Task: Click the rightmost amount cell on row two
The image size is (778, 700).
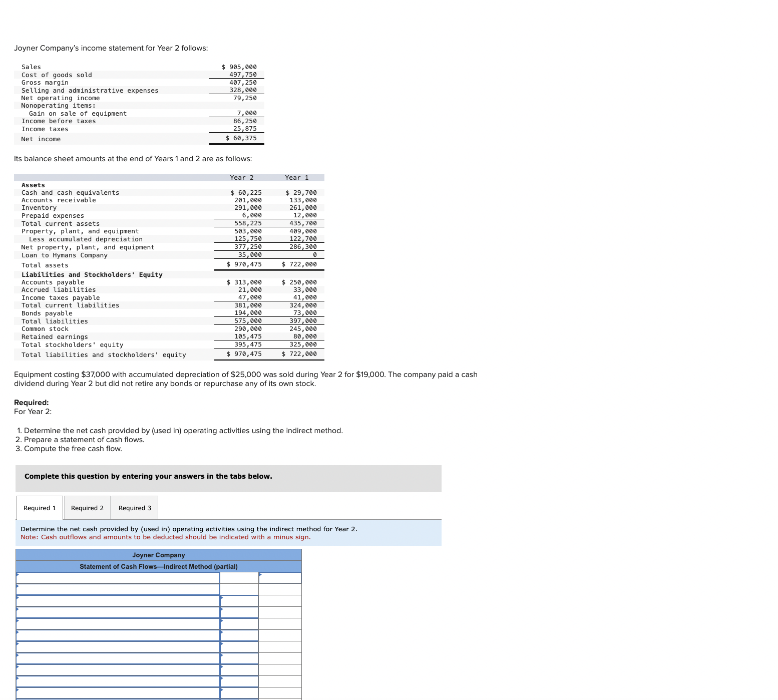Action: point(279,589)
